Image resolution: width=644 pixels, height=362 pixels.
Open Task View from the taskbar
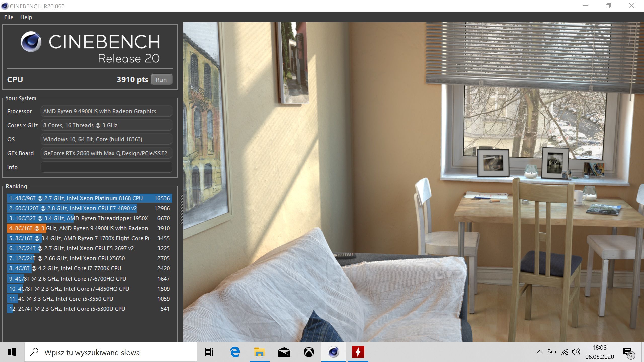[209, 352]
